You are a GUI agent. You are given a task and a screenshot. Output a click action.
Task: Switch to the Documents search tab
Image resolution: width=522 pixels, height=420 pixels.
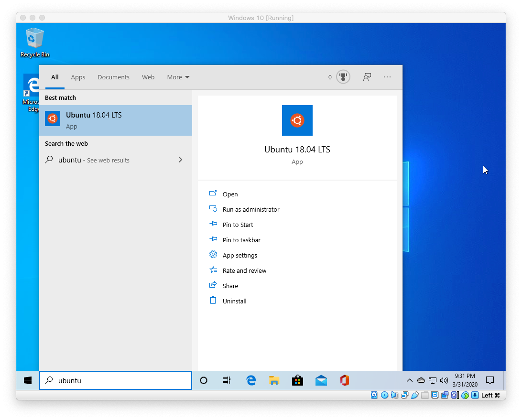click(113, 77)
